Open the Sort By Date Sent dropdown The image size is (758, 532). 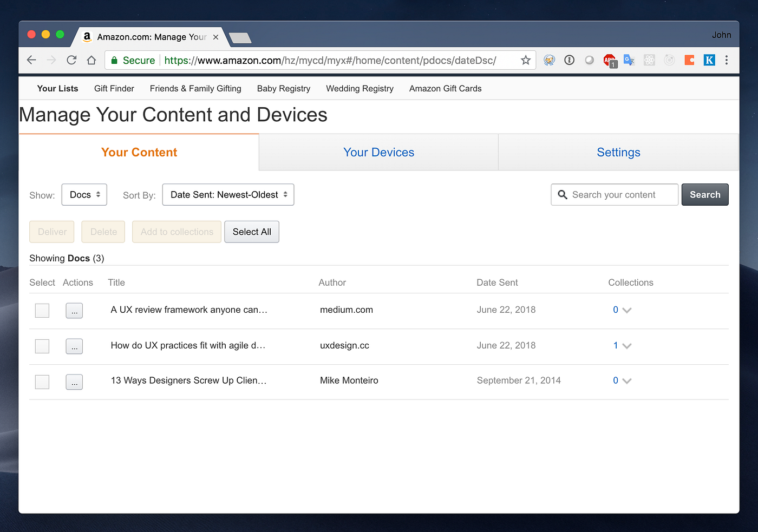(228, 194)
